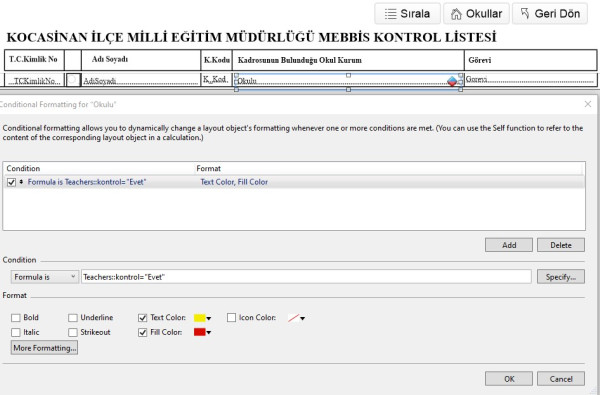Open the Formula is condition type dropdown
Viewport: 600px width, 395px height.
(44, 277)
